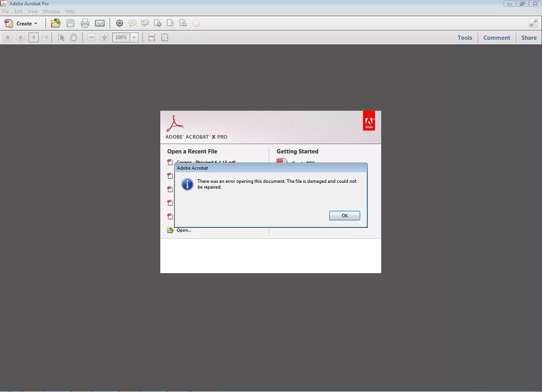Open the Share pane
Viewport: 542px width, 392px height.
tap(529, 38)
